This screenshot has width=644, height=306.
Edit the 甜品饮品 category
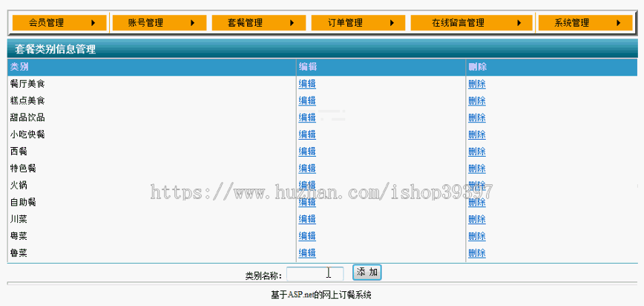click(307, 118)
